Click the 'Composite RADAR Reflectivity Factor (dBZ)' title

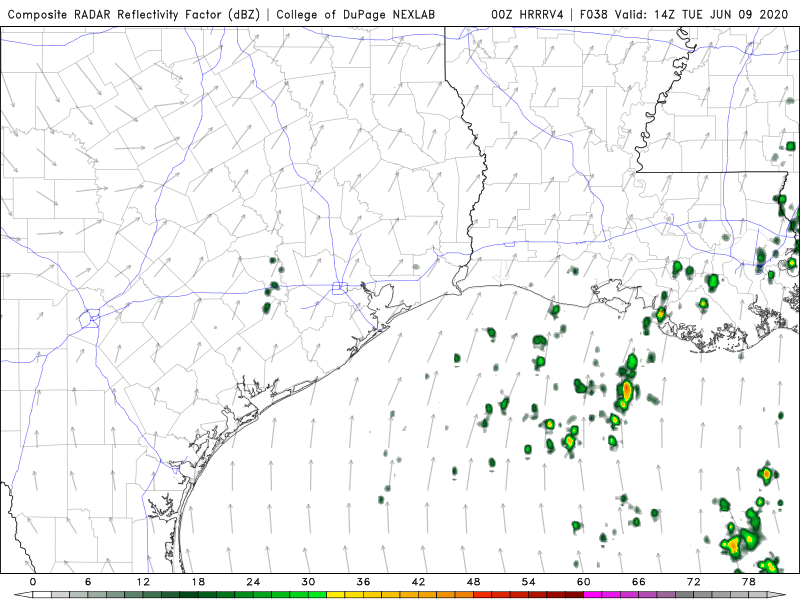(x=134, y=14)
